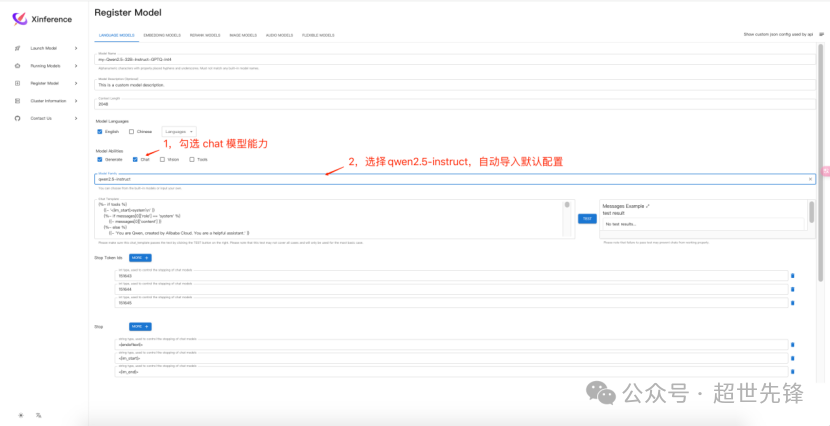This screenshot has width=830, height=426.
Task: Click the blue TEST button
Action: [x=587, y=219]
